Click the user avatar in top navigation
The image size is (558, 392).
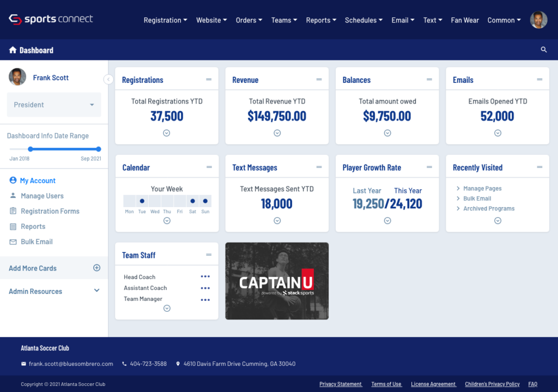coord(538,20)
